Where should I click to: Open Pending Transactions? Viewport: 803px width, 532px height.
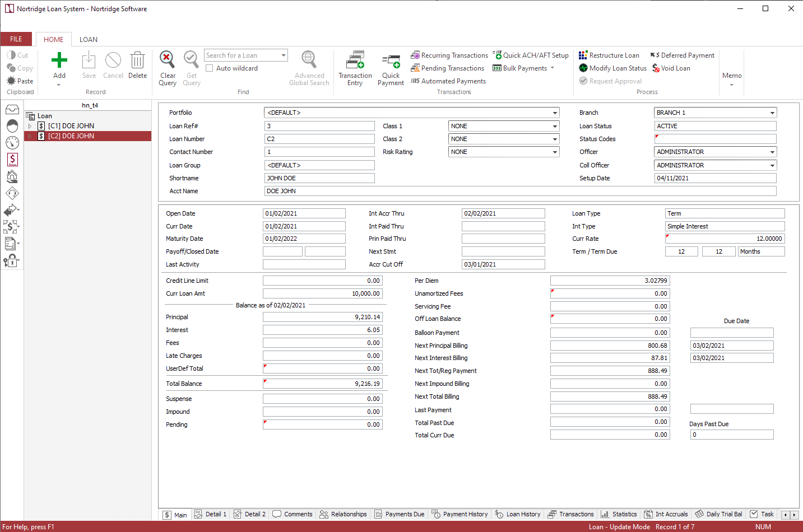click(447, 68)
